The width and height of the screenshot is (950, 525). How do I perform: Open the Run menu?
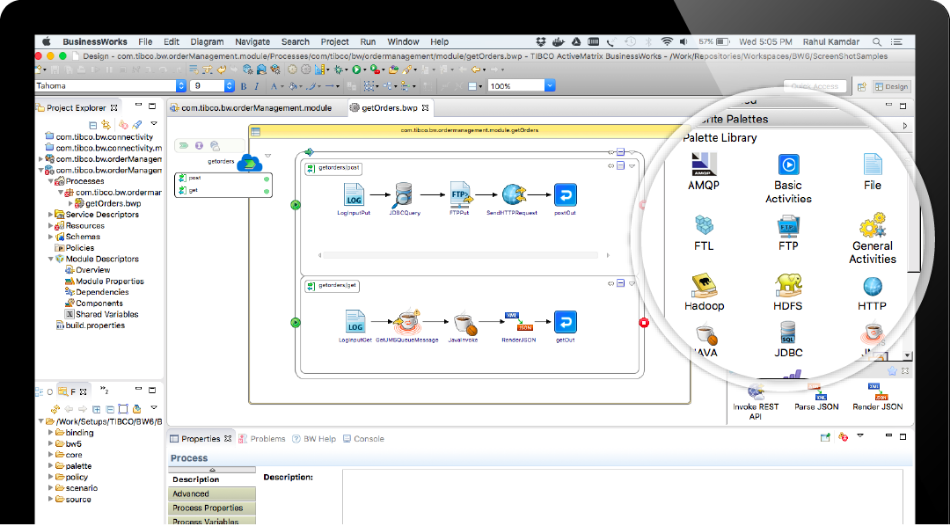[x=368, y=42]
